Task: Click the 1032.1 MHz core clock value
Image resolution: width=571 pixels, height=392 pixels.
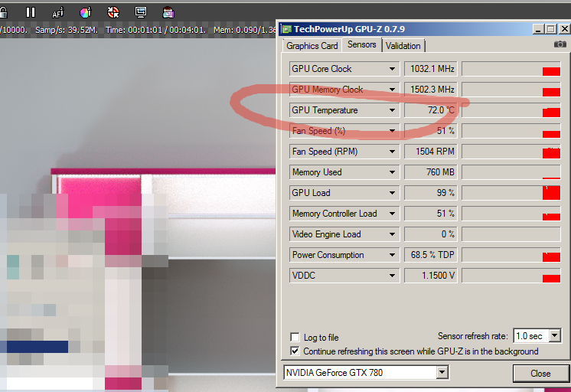Action: pyautogui.click(x=431, y=69)
